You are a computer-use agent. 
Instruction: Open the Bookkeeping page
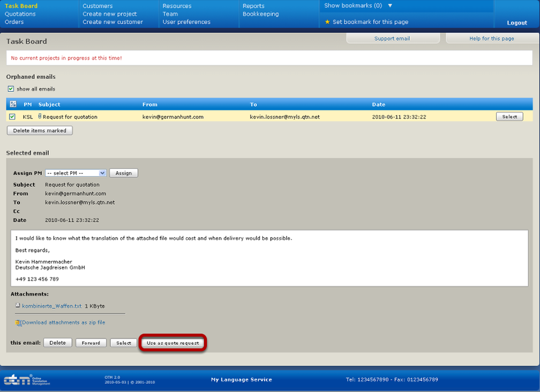tap(259, 14)
